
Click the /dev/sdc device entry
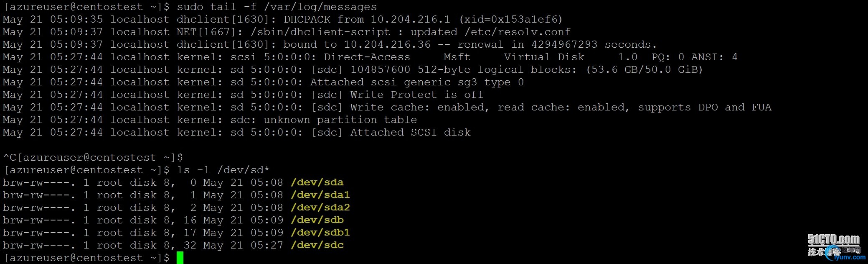click(317, 245)
